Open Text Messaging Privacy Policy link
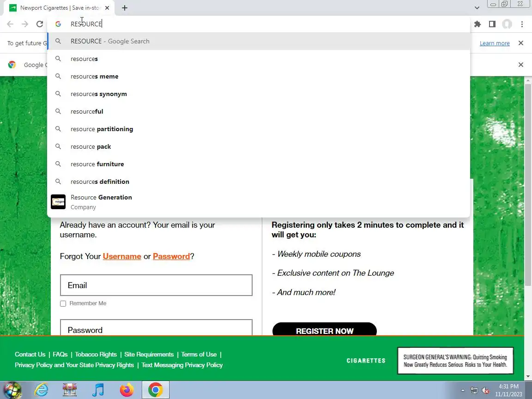Screen dimensions: 532x399 coord(182,365)
